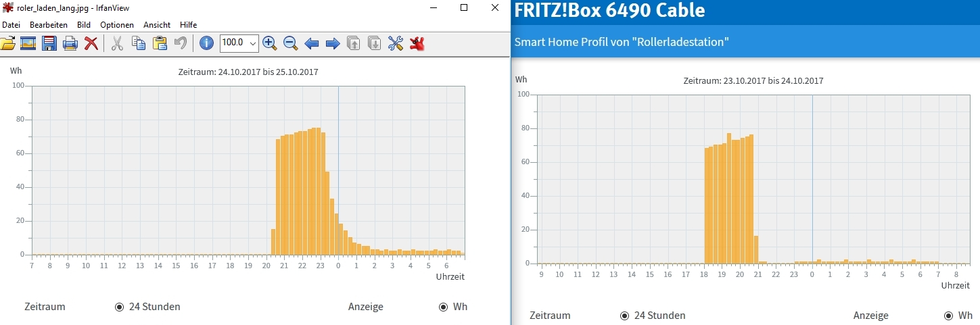Viewport: 980px width, 325px height.
Task: Select Wh display radio in left chart
Action: click(x=444, y=307)
